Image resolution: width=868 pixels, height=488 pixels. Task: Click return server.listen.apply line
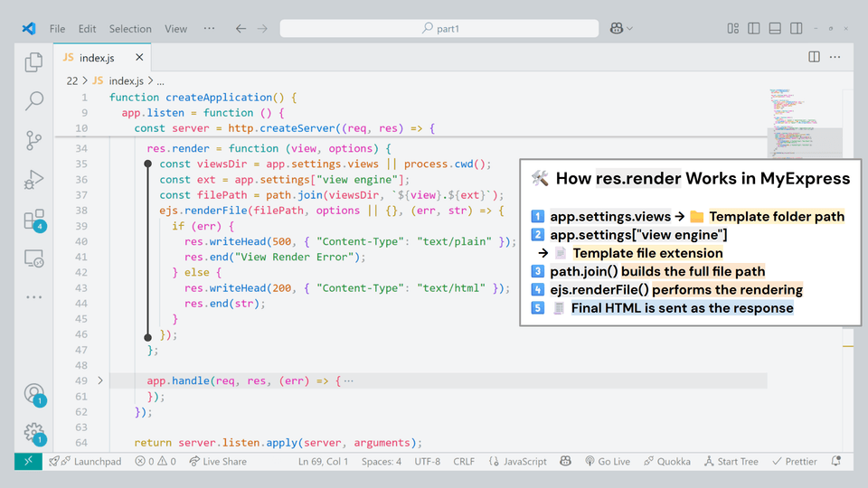pyautogui.click(x=278, y=443)
